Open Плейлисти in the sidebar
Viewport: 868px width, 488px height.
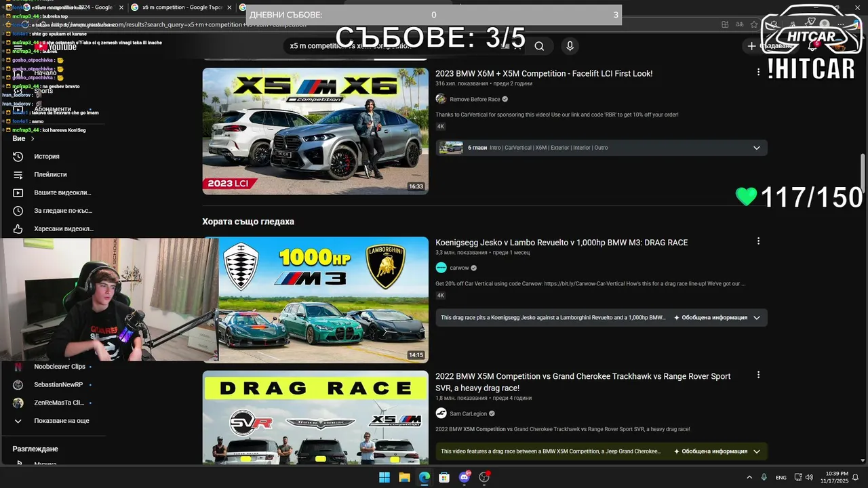pyautogui.click(x=50, y=175)
